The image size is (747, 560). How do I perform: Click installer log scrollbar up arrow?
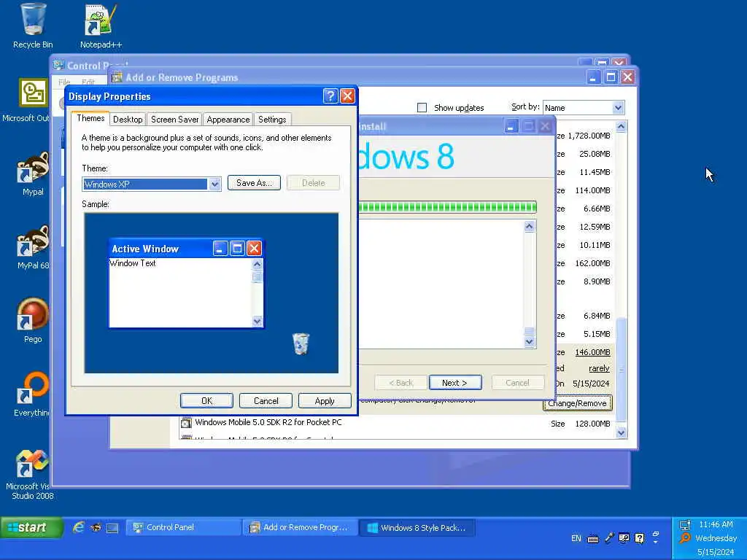tap(530, 227)
